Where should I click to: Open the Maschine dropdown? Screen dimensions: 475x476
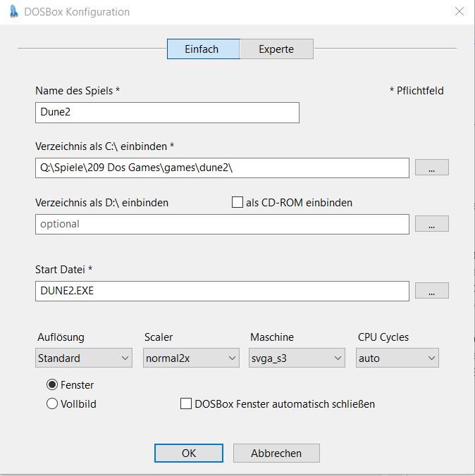[297, 358]
